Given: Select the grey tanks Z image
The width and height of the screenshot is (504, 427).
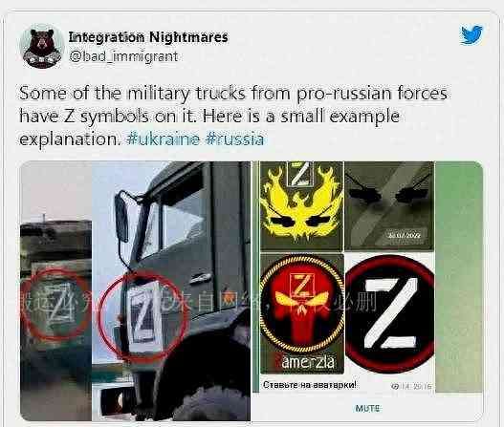Looking at the screenshot, I should tap(389, 205).
